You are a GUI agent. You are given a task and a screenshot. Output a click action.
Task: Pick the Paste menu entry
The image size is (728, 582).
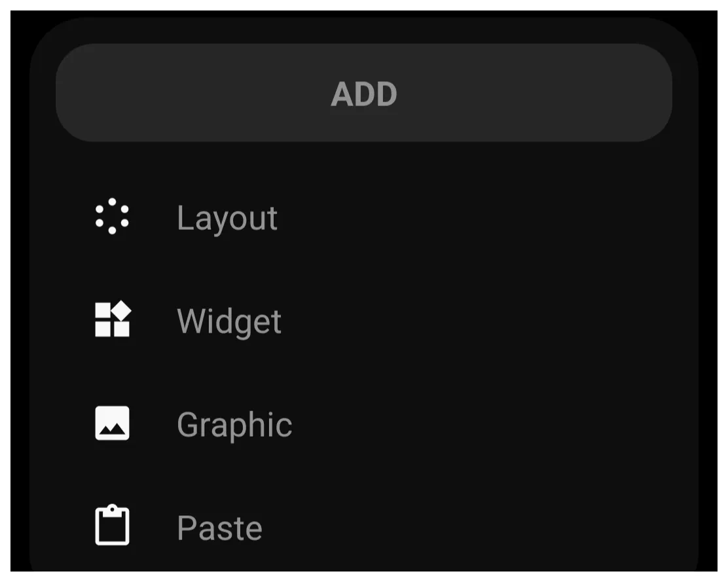(x=364, y=527)
